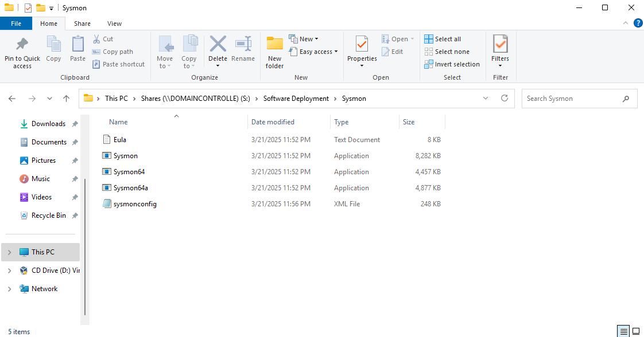Screen dimensions: 644x337
Task: Collapse the ribbon with the chevron
Action: point(626,23)
